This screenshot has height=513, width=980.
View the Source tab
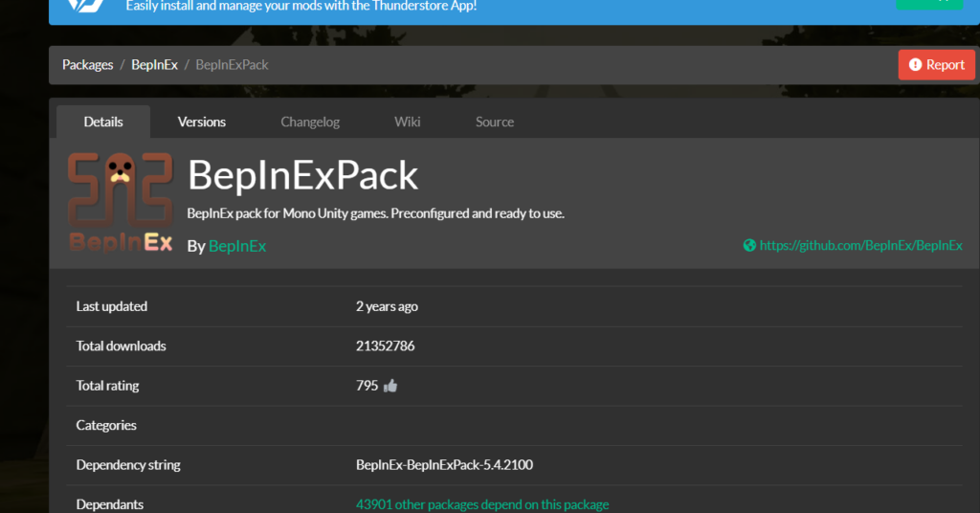pyautogui.click(x=495, y=122)
